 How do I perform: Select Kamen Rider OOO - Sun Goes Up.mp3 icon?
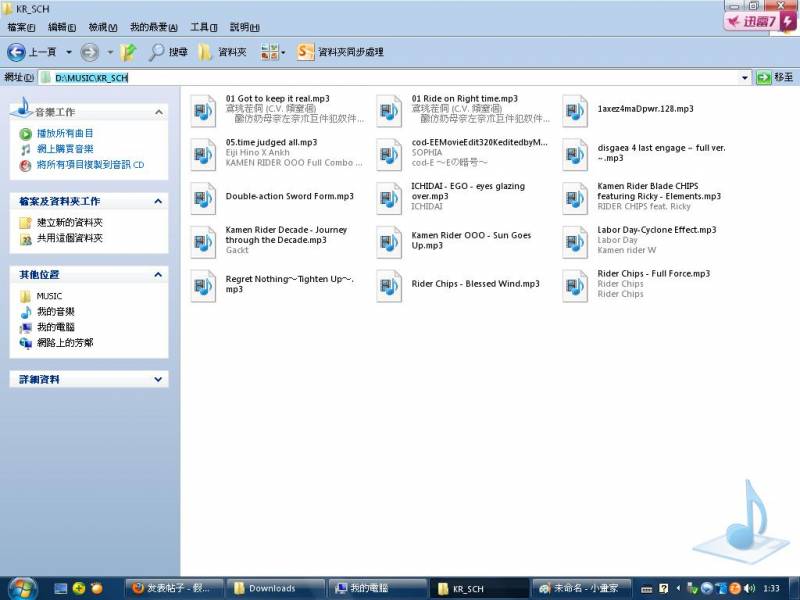pyautogui.click(x=389, y=241)
